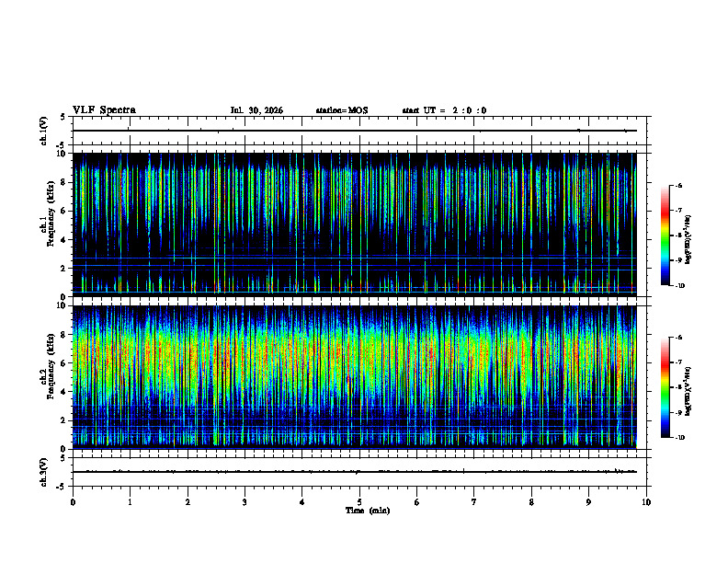Click the "10" frequency tick of ch.1 spectrogram
This screenshot has height=563, width=728.
63,154
